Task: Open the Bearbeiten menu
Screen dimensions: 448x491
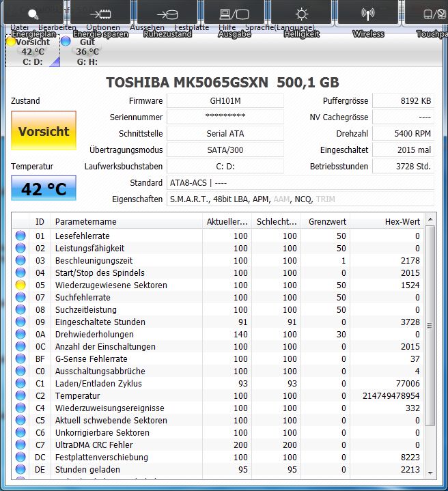Action: [57, 27]
